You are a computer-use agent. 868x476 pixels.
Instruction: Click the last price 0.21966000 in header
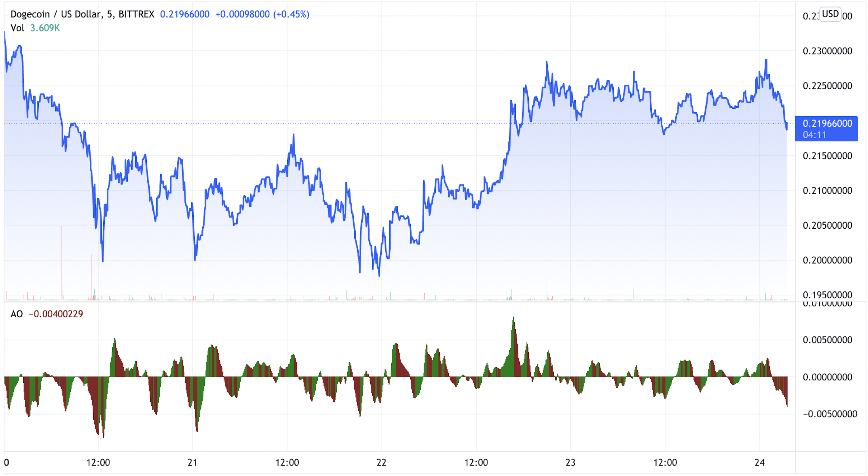pos(184,14)
